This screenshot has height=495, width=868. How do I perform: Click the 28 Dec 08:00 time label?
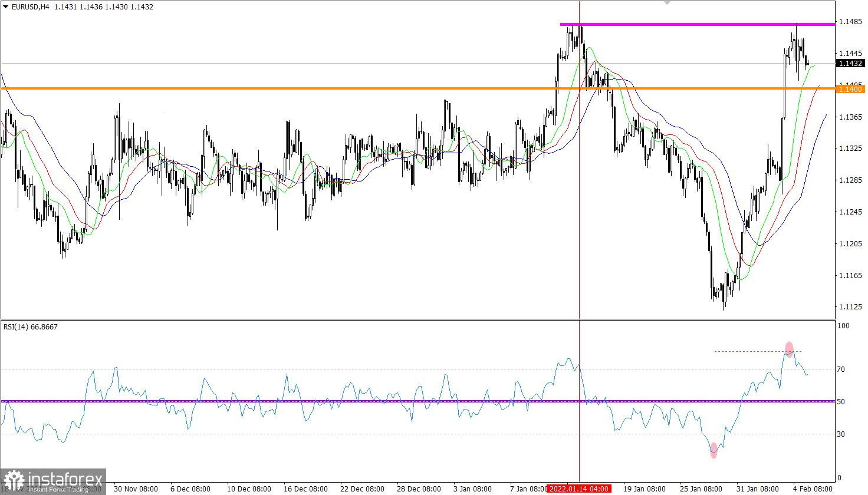[419, 489]
